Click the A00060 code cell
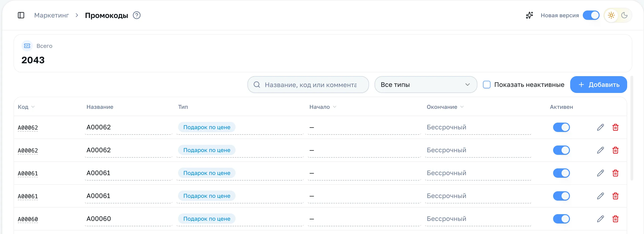Image resolution: width=644 pixels, height=234 pixels. pyautogui.click(x=28, y=219)
